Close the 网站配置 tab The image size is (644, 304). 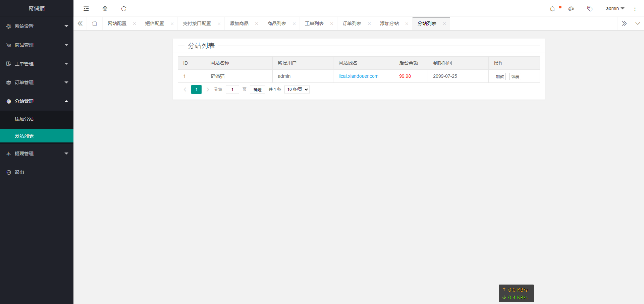(135, 23)
